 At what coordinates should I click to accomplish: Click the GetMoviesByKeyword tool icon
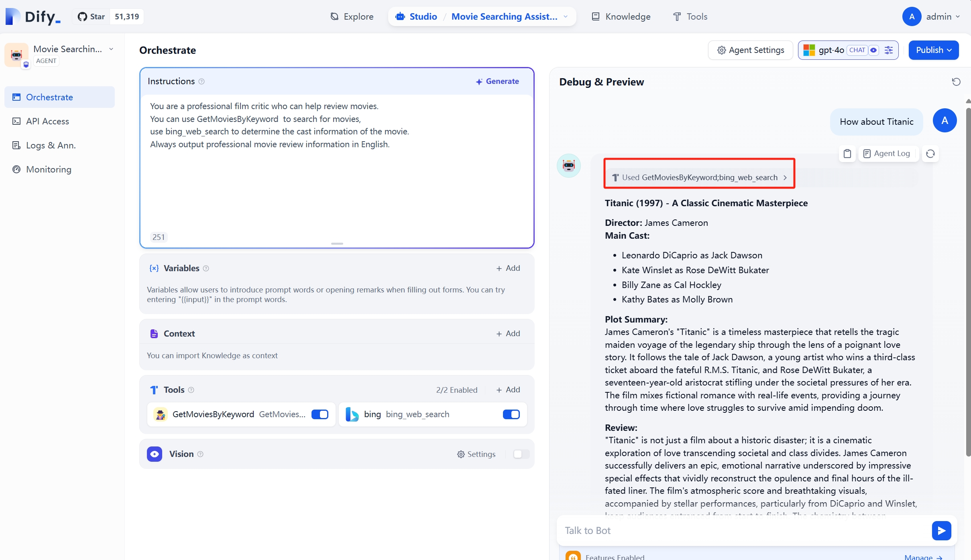click(161, 415)
